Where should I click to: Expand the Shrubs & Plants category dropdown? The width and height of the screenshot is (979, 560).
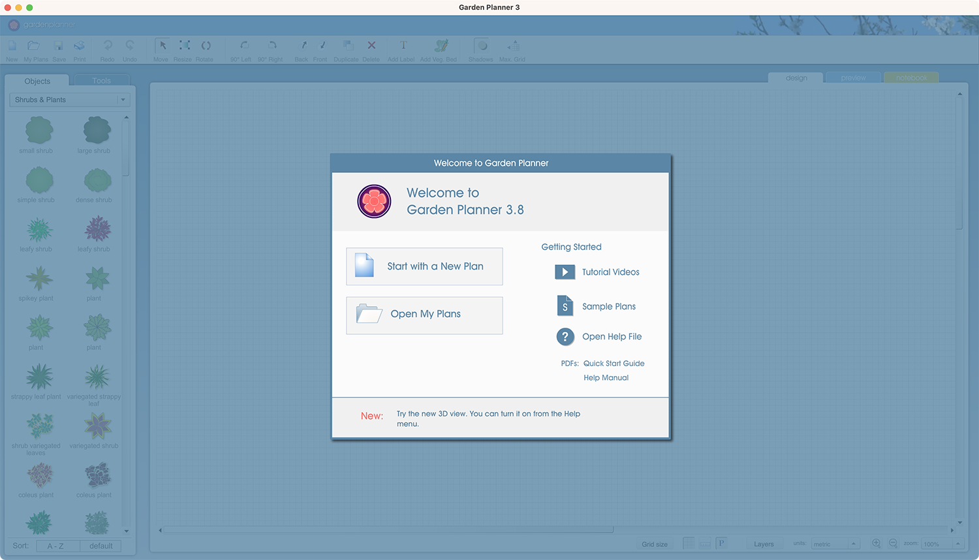tap(70, 100)
